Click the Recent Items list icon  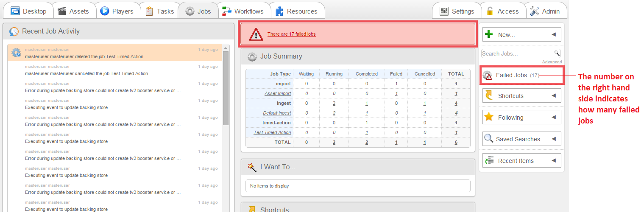click(489, 161)
